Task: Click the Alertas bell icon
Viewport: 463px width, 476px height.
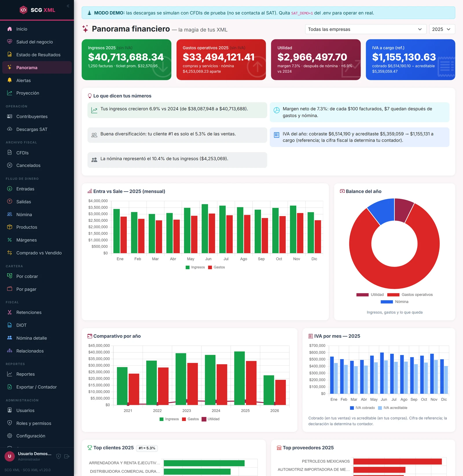Action: [x=10, y=80]
